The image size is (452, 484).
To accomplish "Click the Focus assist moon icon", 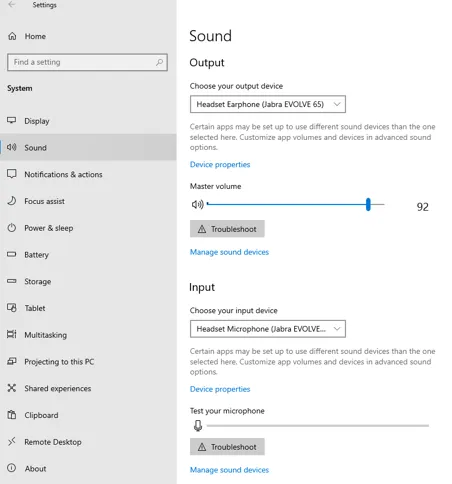I will [x=12, y=201].
